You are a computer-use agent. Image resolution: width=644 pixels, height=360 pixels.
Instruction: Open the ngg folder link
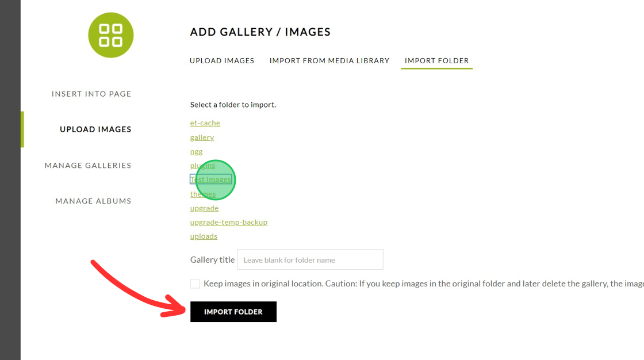point(196,151)
